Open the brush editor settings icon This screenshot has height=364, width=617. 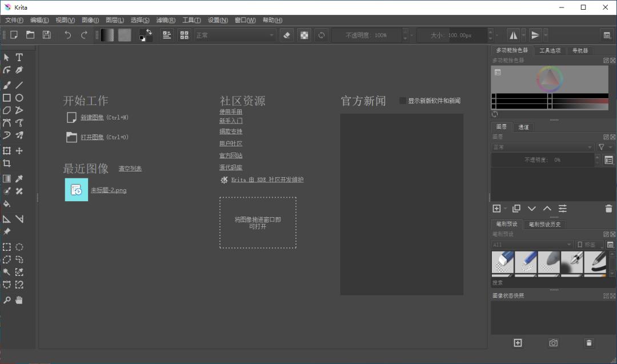[x=167, y=35]
